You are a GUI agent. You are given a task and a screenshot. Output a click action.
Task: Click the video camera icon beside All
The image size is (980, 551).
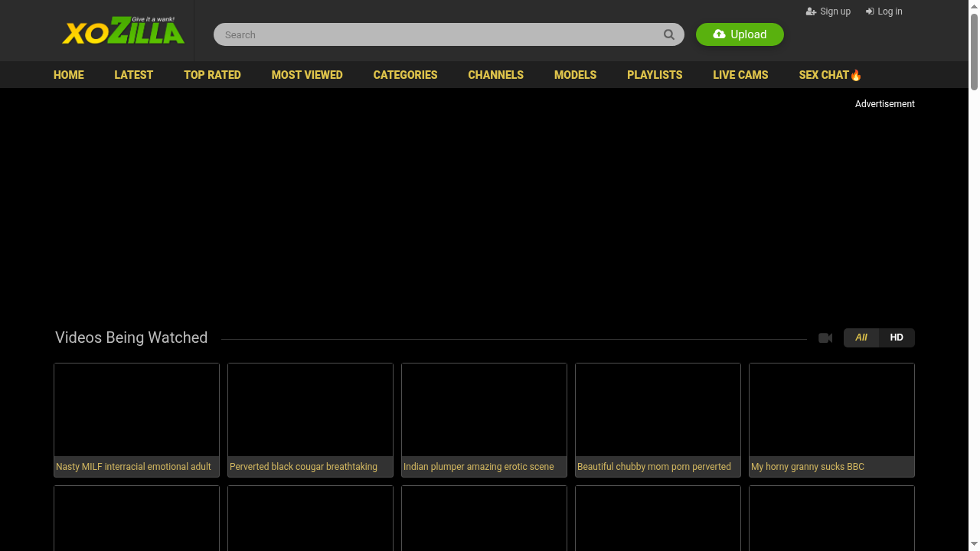[825, 338]
